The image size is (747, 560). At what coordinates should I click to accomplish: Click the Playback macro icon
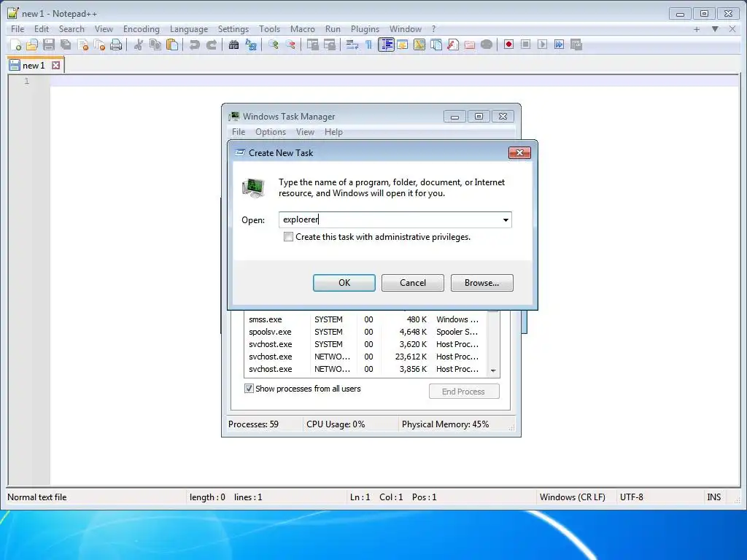(542, 44)
